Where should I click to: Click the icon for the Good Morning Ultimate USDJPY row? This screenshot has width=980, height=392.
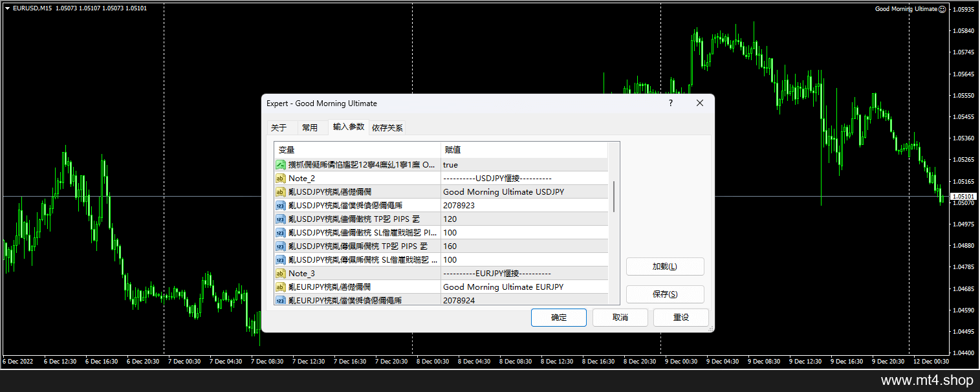(281, 192)
